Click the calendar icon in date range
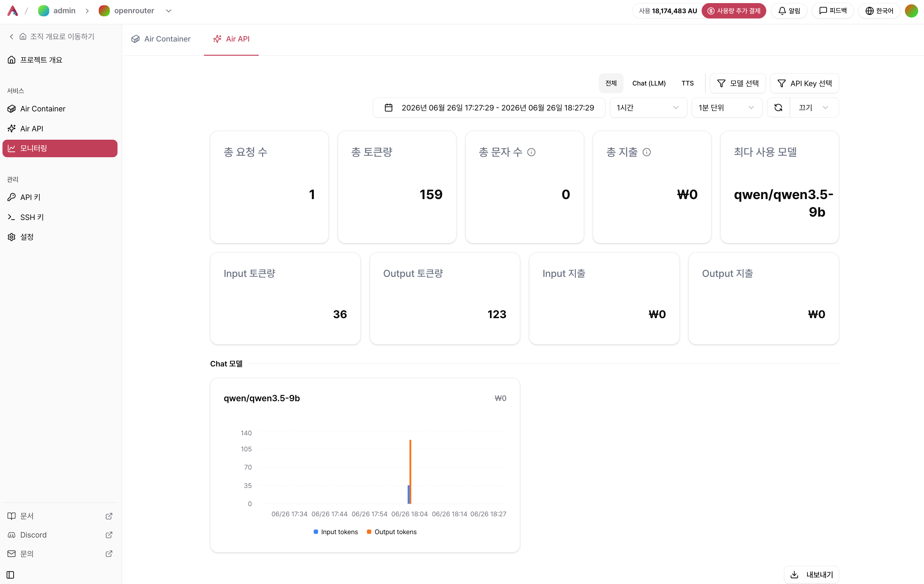This screenshot has width=924, height=584. [388, 108]
